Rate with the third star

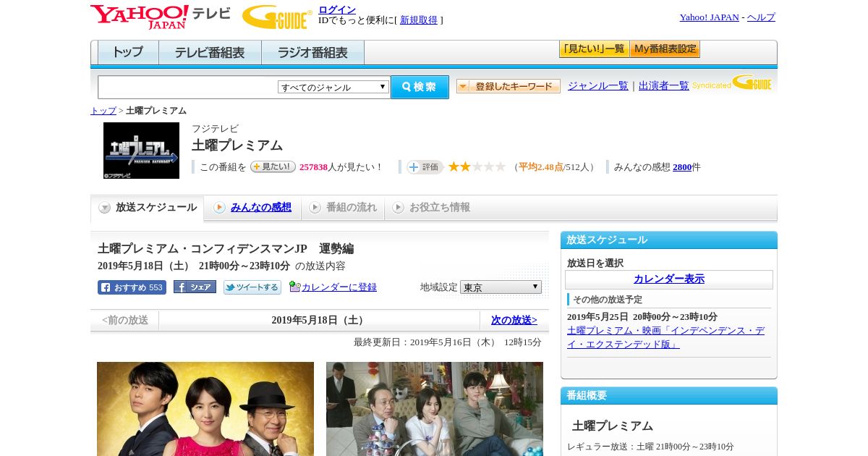(x=477, y=166)
